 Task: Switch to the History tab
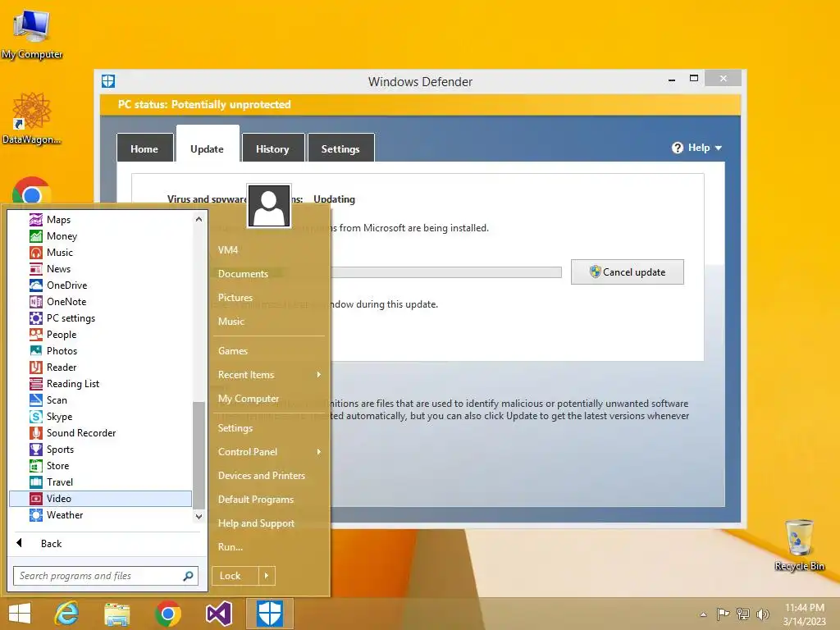coord(272,149)
